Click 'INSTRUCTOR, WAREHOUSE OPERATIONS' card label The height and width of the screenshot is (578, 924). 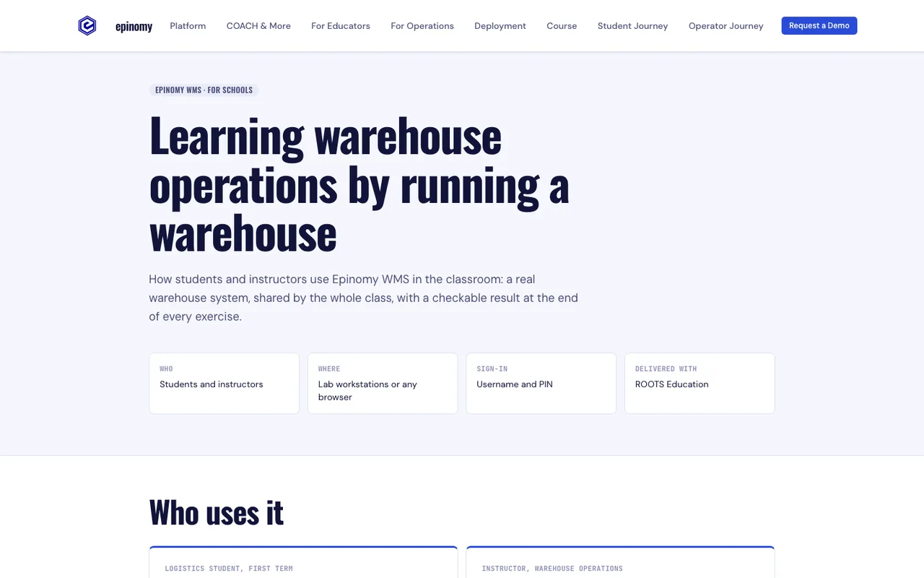point(552,569)
